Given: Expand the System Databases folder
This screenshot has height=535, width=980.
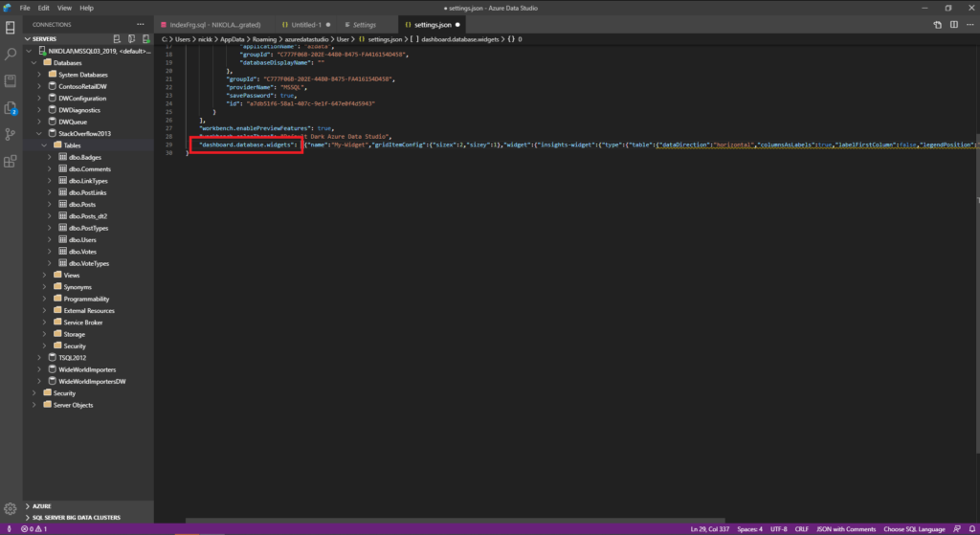Looking at the screenshot, I should pos(39,75).
